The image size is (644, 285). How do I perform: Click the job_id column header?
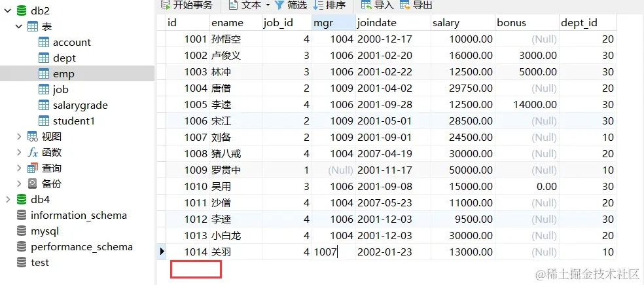pos(287,23)
